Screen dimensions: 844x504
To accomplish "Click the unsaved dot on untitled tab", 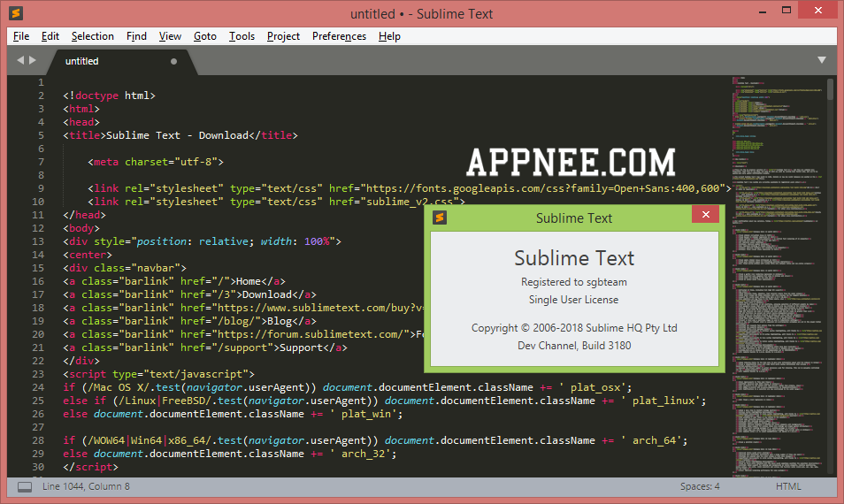I will click(173, 61).
